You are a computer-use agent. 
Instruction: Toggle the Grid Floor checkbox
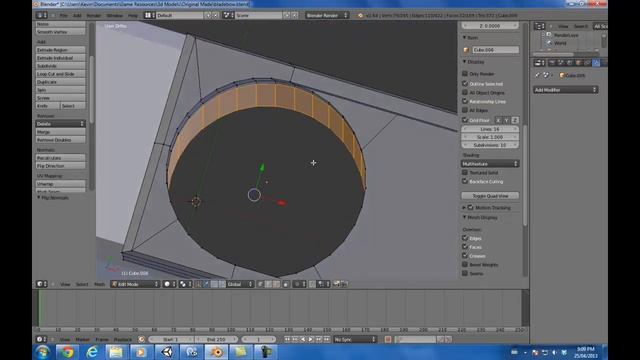464,120
